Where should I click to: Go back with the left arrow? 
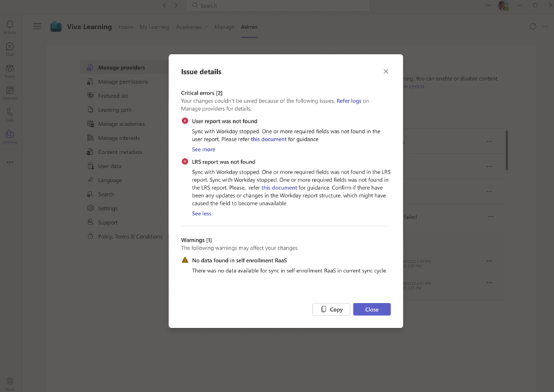(x=165, y=5)
